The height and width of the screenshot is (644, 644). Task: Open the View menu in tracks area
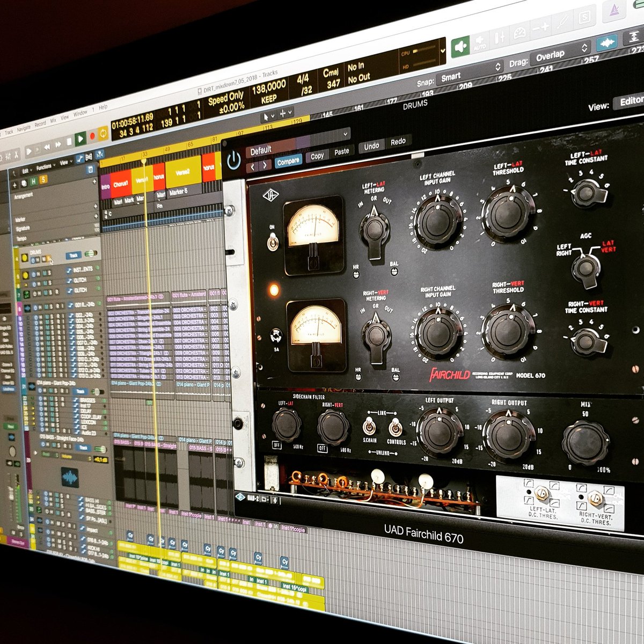coord(65,163)
